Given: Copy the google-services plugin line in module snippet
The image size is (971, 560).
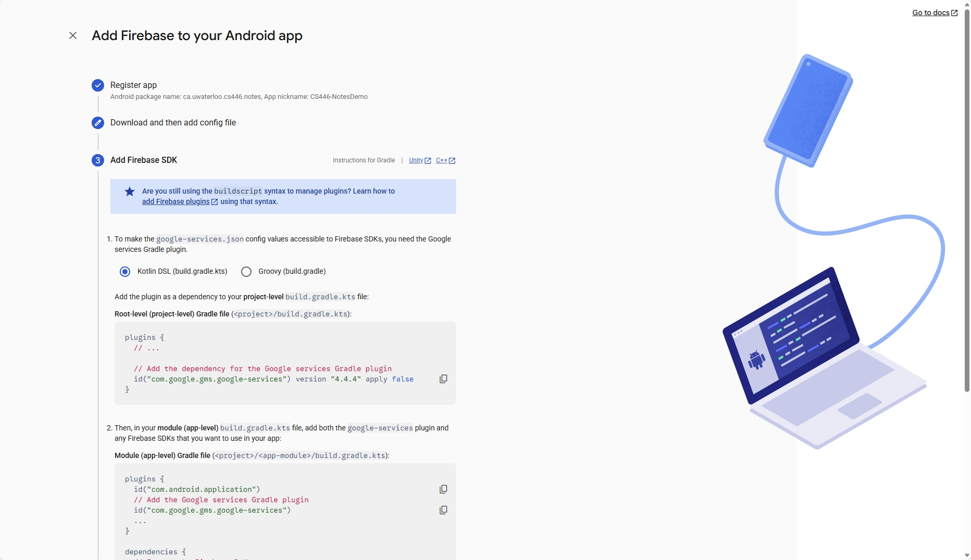Looking at the screenshot, I should click(x=443, y=510).
